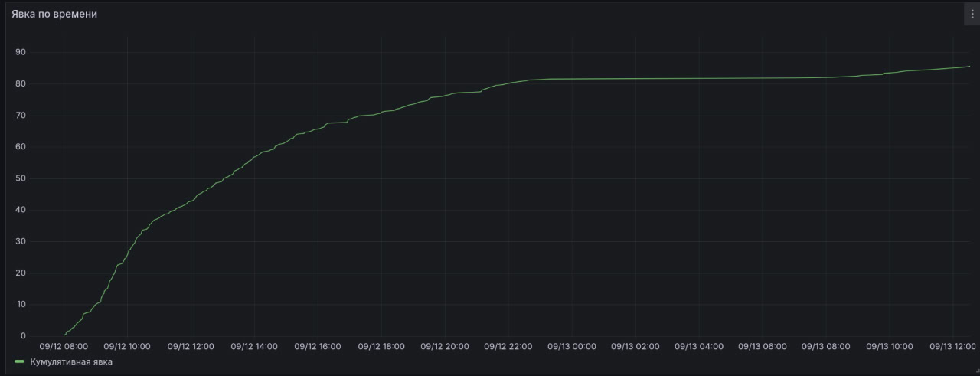Click the 09/13 04:00 x-axis label

point(699,347)
